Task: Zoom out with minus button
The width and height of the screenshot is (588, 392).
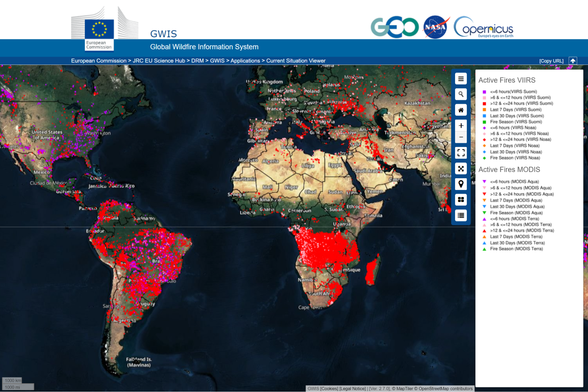Action: point(461,137)
